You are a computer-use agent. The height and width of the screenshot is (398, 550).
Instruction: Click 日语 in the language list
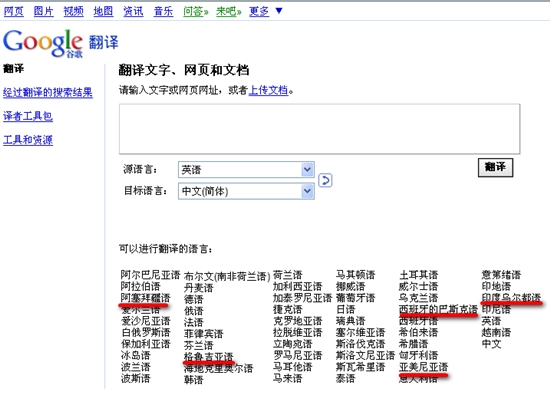tap(346, 309)
